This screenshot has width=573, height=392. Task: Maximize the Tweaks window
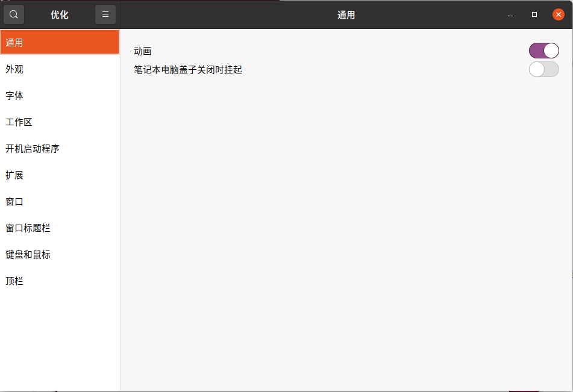(x=534, y=14)
